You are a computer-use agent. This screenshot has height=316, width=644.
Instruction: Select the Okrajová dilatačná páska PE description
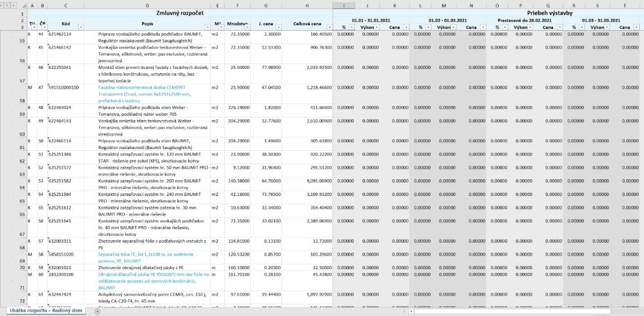click(147, 280)
